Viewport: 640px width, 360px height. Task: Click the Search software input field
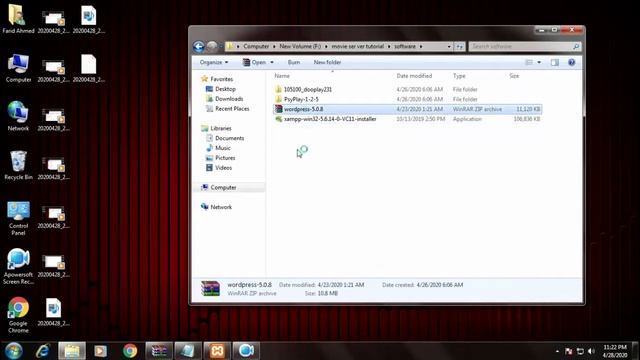(x=525, y=47)
